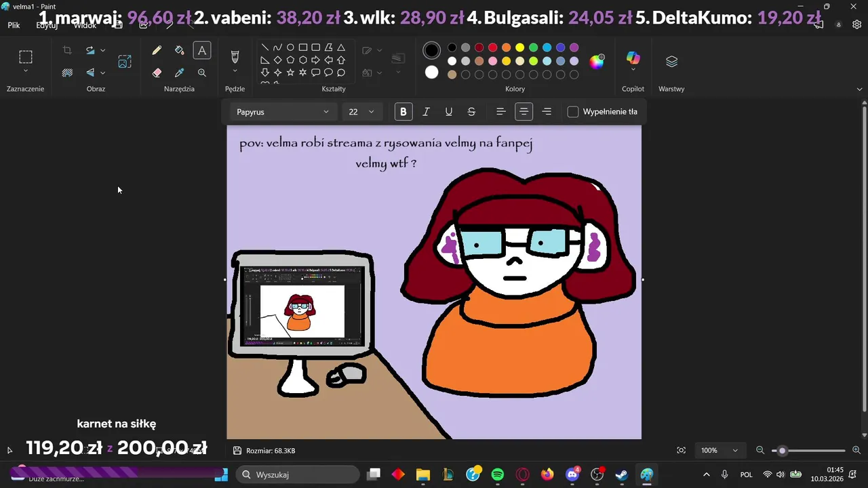Click the Rotate image icon
The image size is (868, 488).
point(90,50)
